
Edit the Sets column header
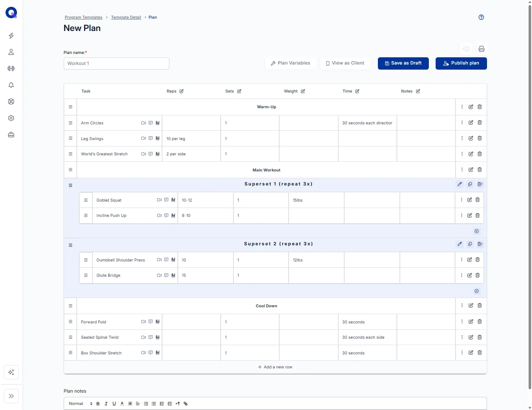pyautogui.click(x=239, y=91)
